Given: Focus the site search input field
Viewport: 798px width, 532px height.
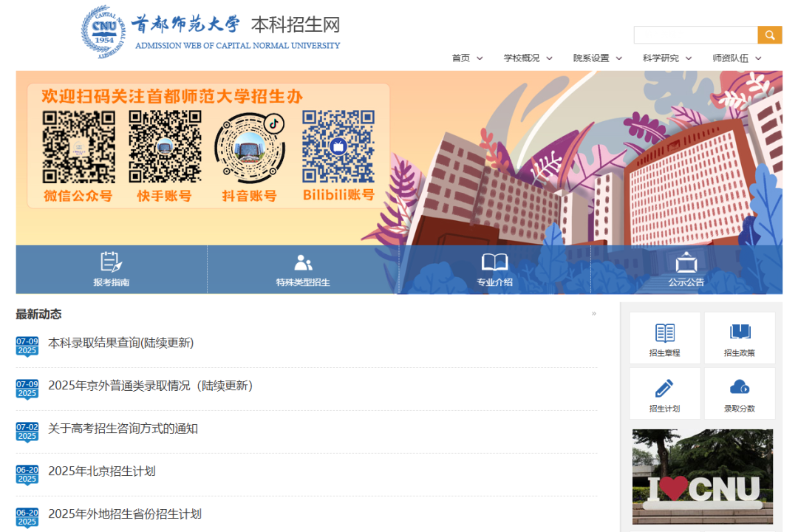Looking at the screenshot, I should click(696, 35).
